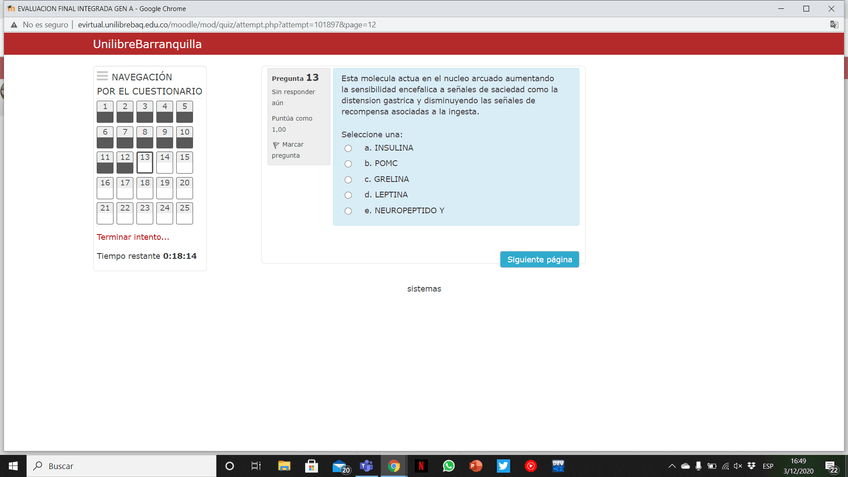Go to question 17
Viewport: 848px width, 477px height.
tap(125, 188)
